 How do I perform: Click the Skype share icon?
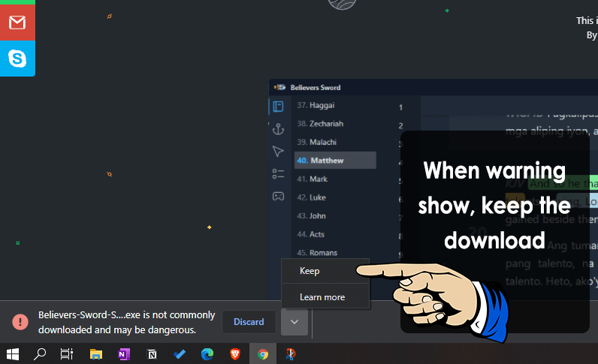click(17, 59)
